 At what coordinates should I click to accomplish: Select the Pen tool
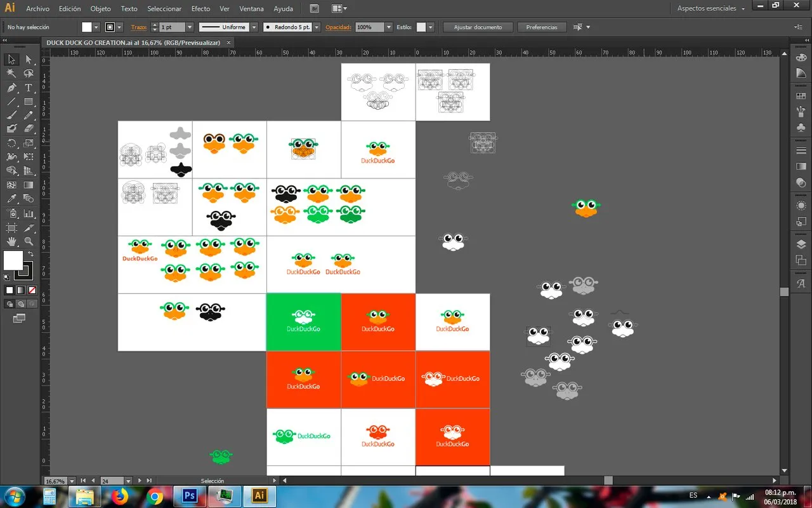[x=11, y=88]
